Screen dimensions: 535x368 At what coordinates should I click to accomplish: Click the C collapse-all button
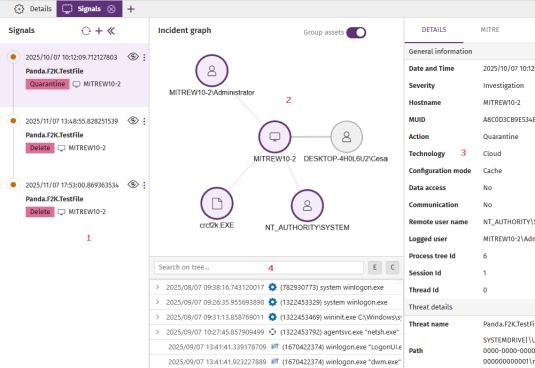tap(392, 267)
